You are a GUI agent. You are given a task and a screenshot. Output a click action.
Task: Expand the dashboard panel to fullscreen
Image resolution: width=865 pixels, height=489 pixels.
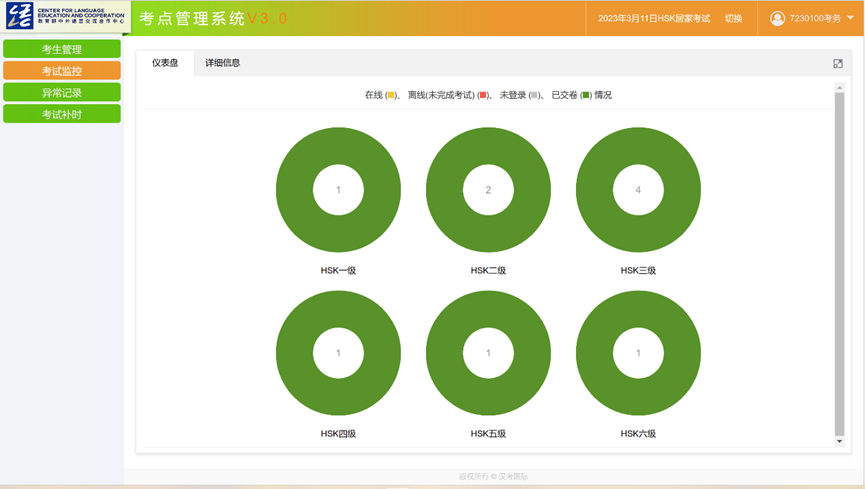point(838,64)
